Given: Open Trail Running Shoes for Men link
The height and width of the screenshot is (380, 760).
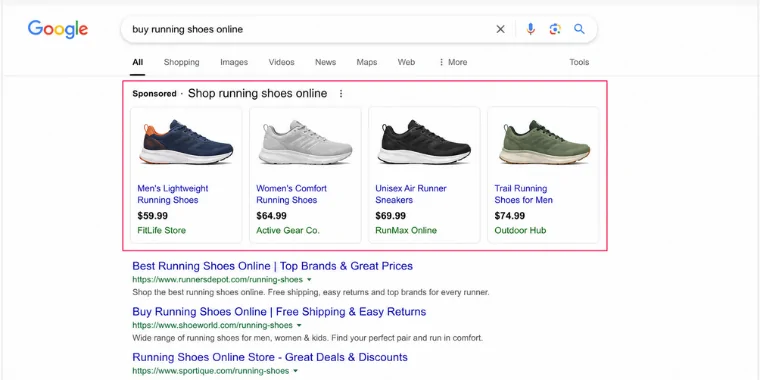Looking at the screenshot, I should [523, 194].
